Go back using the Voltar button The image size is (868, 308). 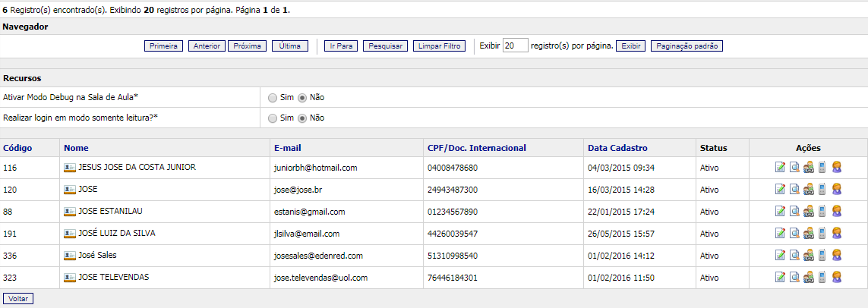18,299
